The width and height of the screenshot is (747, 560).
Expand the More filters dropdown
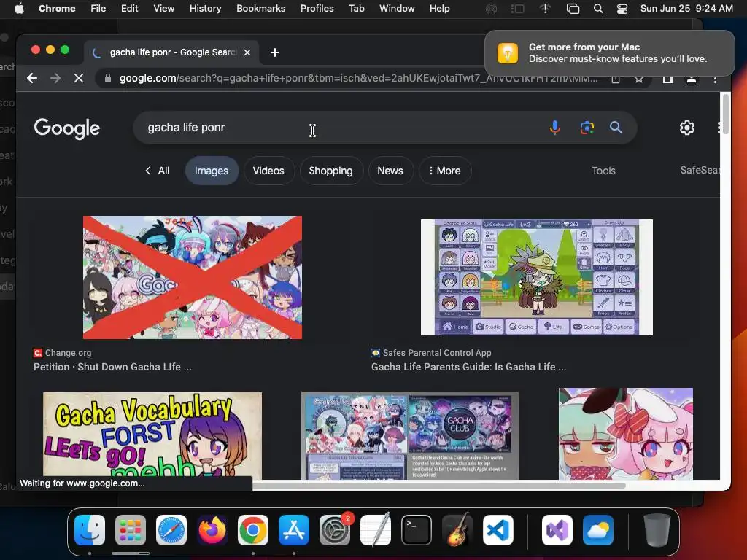(x=445, y=171)
